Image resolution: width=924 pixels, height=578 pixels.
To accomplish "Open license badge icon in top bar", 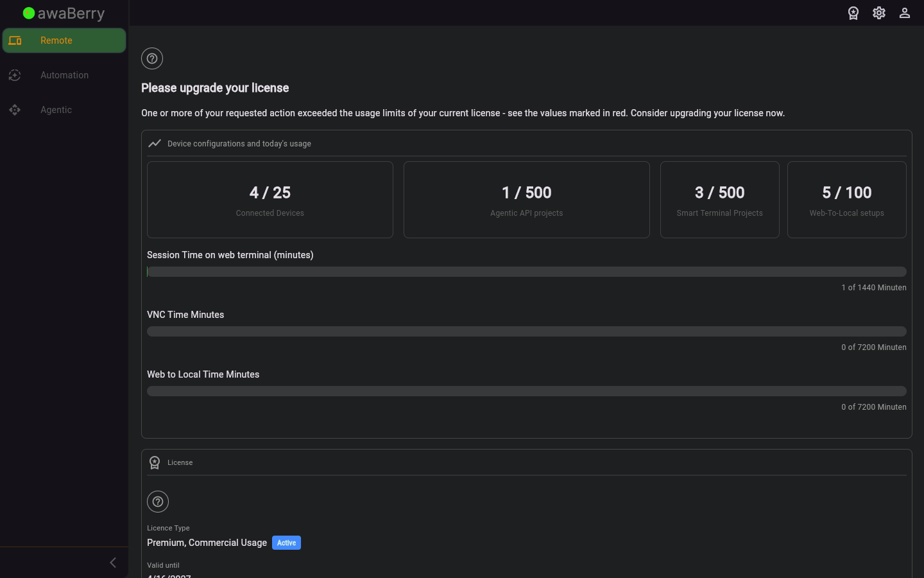I will (x=853, y=13).
